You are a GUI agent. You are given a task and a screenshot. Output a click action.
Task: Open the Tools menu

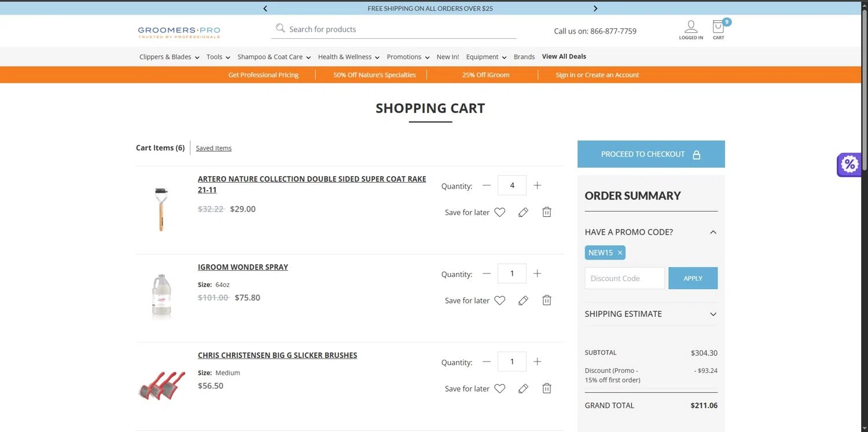point(218,57)
